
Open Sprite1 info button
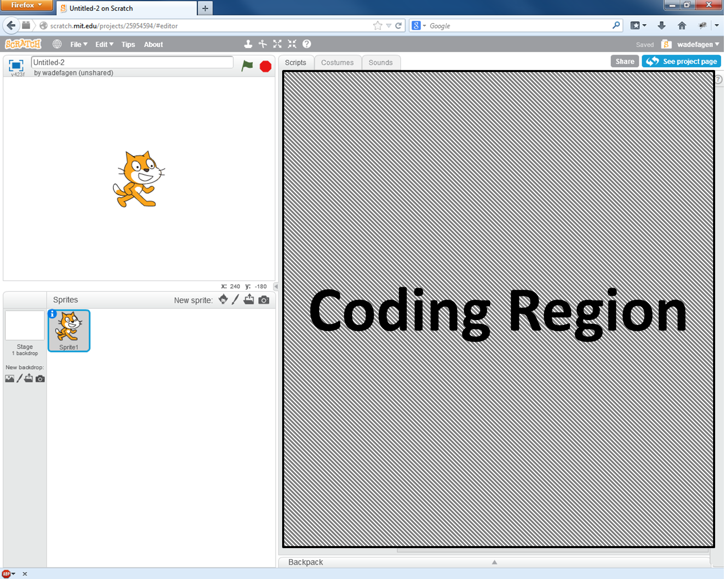click(53, 314)
